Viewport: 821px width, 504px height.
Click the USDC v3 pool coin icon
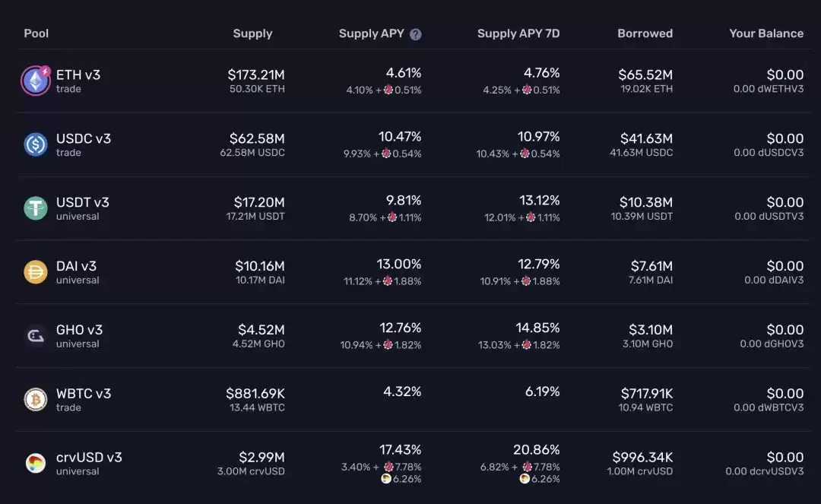[x=35, y=144]
